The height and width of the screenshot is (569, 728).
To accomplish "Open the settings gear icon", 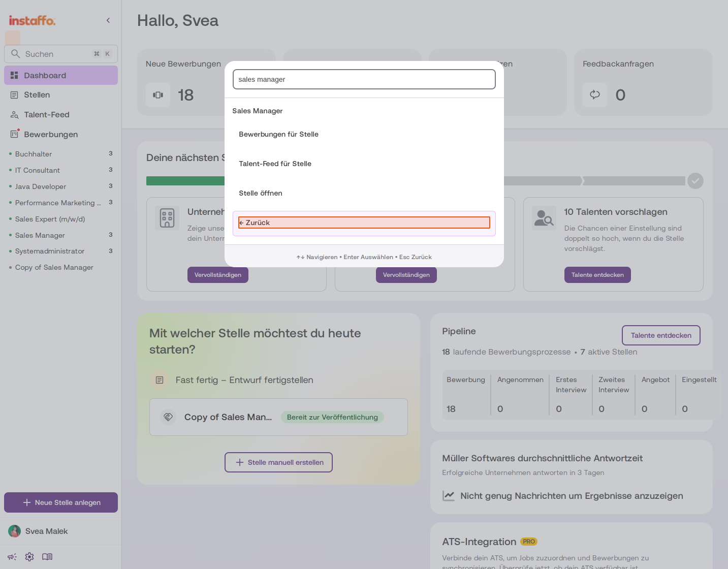I will click(29, 557).
